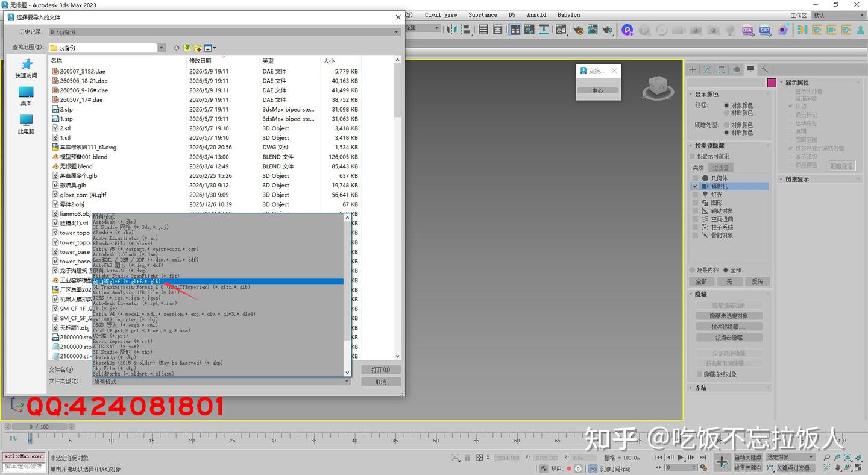Select 明暗处理 对象颜色 radio button
Viewport: 868px width, 475px height.
click(726, 125)
